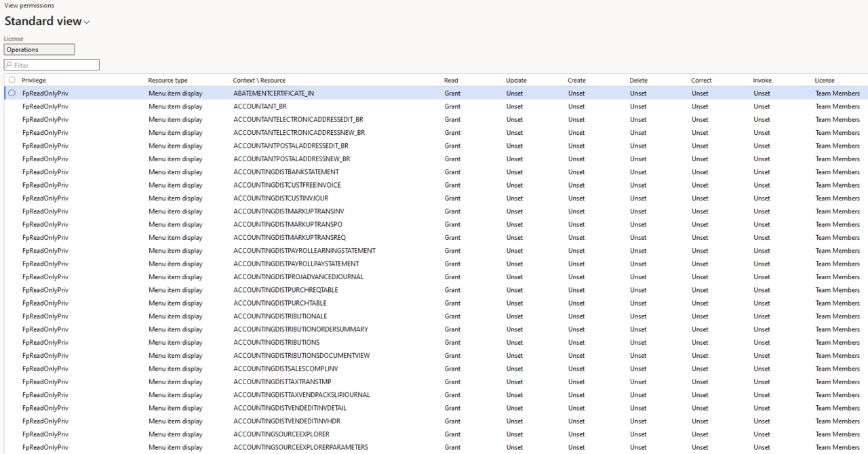The height and width of the screenshot is (454, 868).
Task: Select the radio button for ABATEMENTCERTIFICATE_IN row
Action: tap(12, 93)
